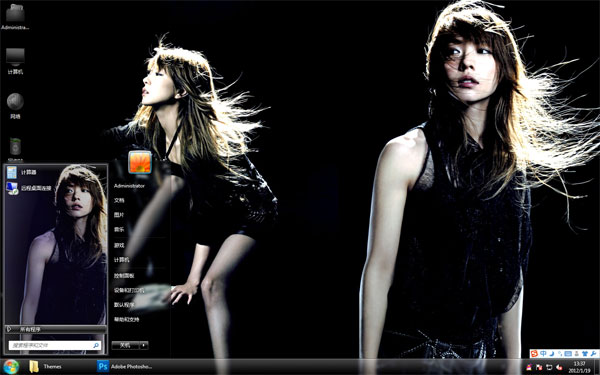Click the Windows Start orb
Screen dimensions: 600x375
click(10, 367)
